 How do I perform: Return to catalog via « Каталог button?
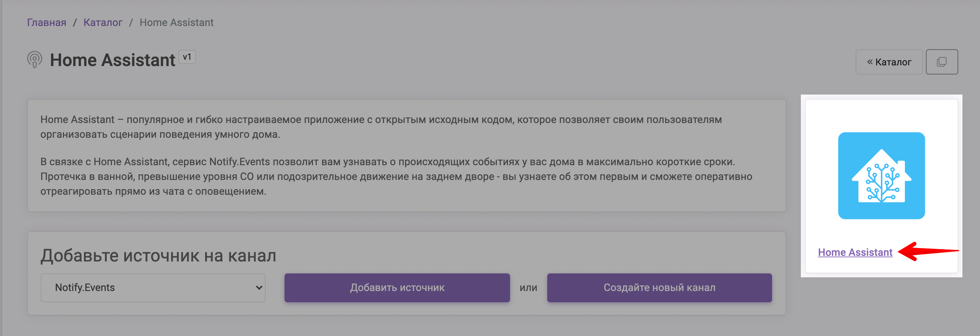pos(889,62)
